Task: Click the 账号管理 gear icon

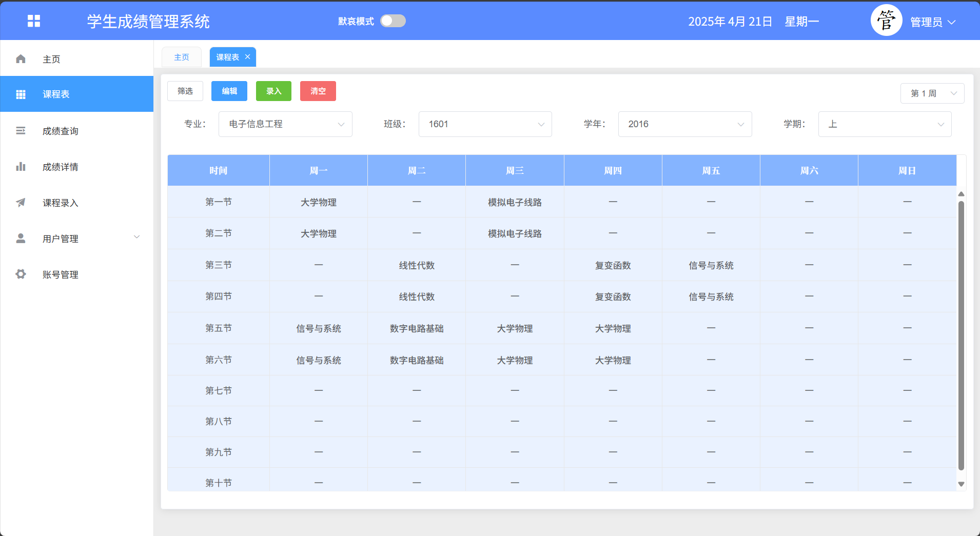Action: tap(21, 274)
